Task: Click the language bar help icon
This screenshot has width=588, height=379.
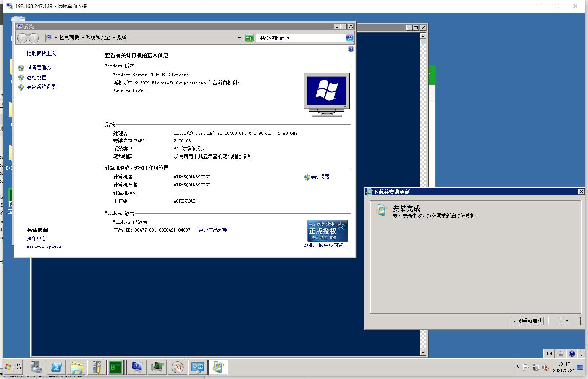Action: coord(572,354)
